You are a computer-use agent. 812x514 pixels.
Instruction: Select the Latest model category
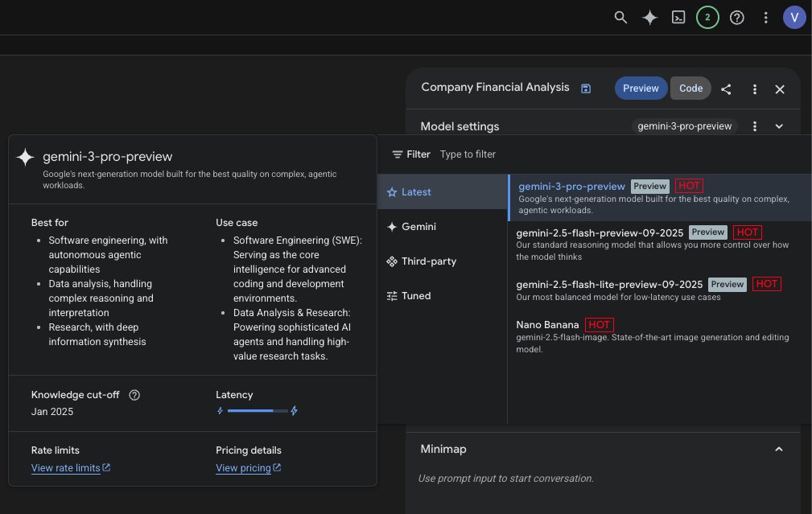point(443,192)
